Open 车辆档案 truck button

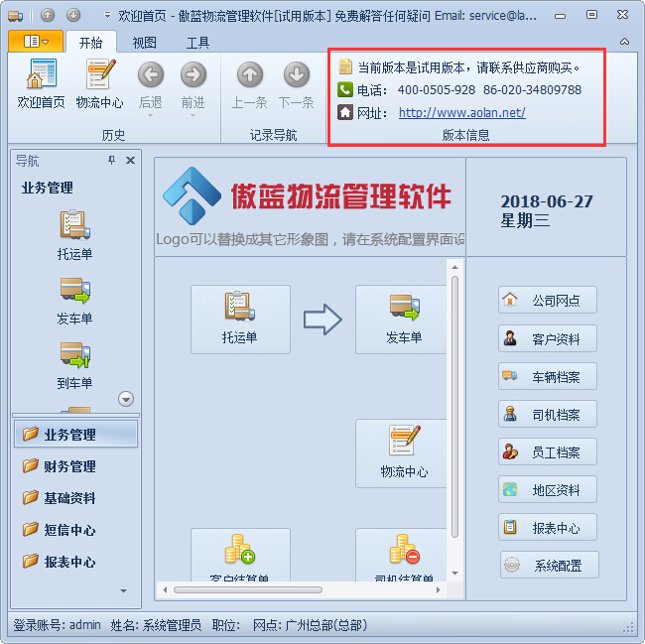[x=548, y=376]
